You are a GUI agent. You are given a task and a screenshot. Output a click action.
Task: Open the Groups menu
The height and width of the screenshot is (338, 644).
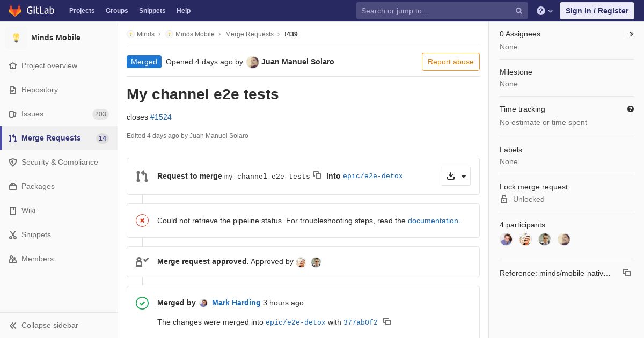116,11
